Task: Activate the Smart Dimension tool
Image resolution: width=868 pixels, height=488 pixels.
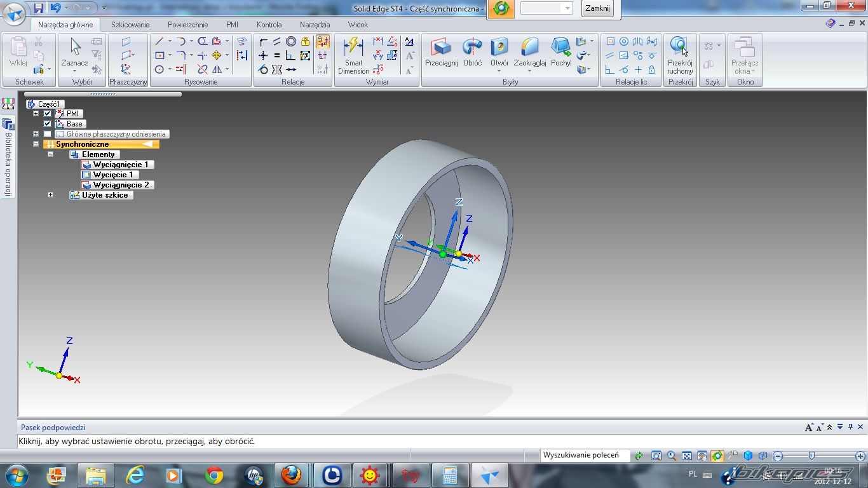Action: (x=353, y=55)
